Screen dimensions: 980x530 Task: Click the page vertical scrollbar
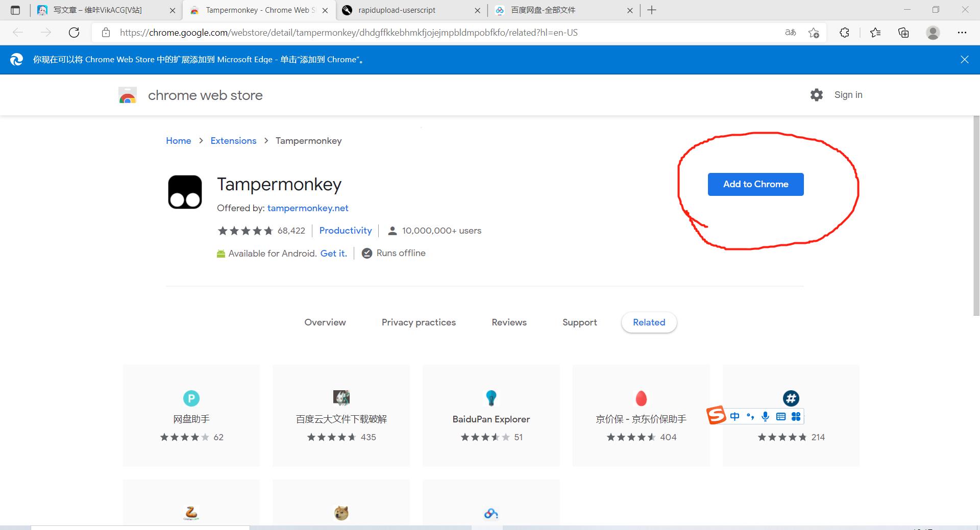(x=976, y=214)
